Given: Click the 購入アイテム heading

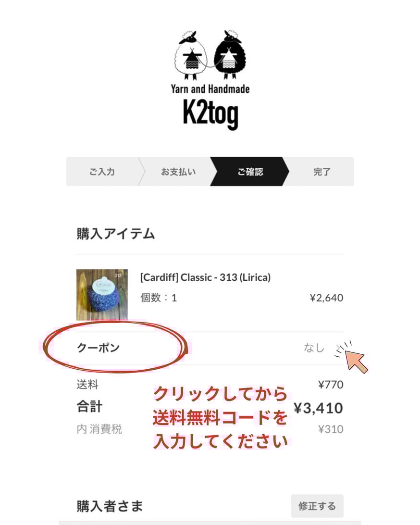Looking at the screenshot, I should click(116, 233).
